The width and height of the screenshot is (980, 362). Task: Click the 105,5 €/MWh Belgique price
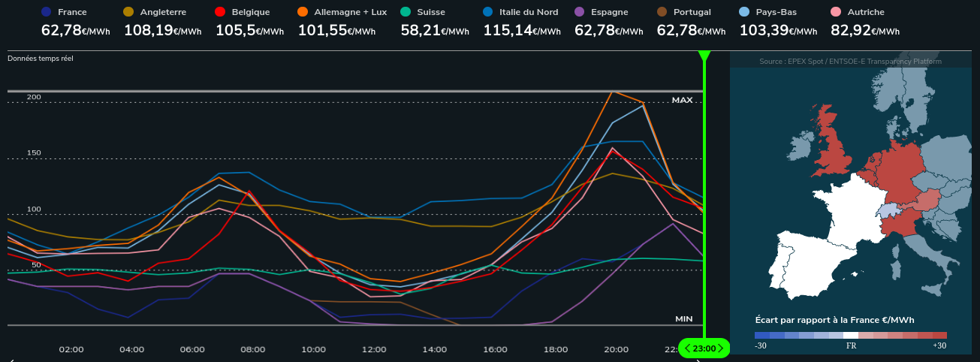(x=249, y=31)
